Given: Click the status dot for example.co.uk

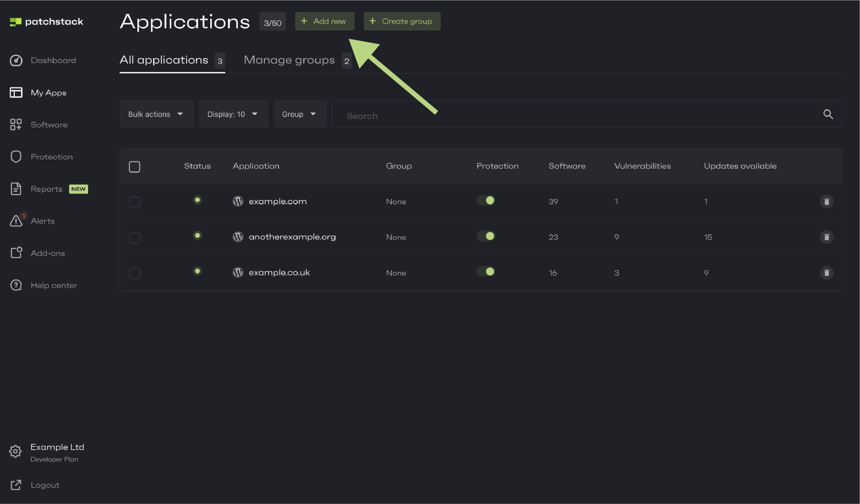Looking at the screenshot, I should pos(197,271).
